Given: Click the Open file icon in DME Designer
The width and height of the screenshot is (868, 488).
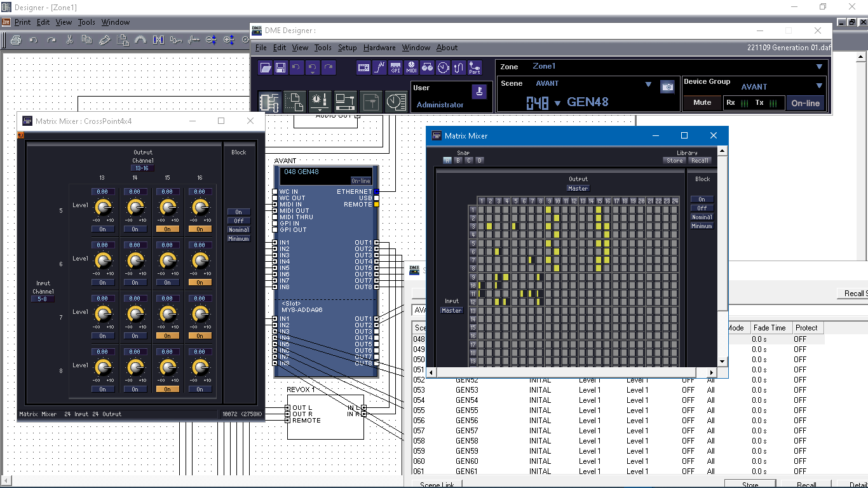Looking at the screenshot, I should point(266,67).
